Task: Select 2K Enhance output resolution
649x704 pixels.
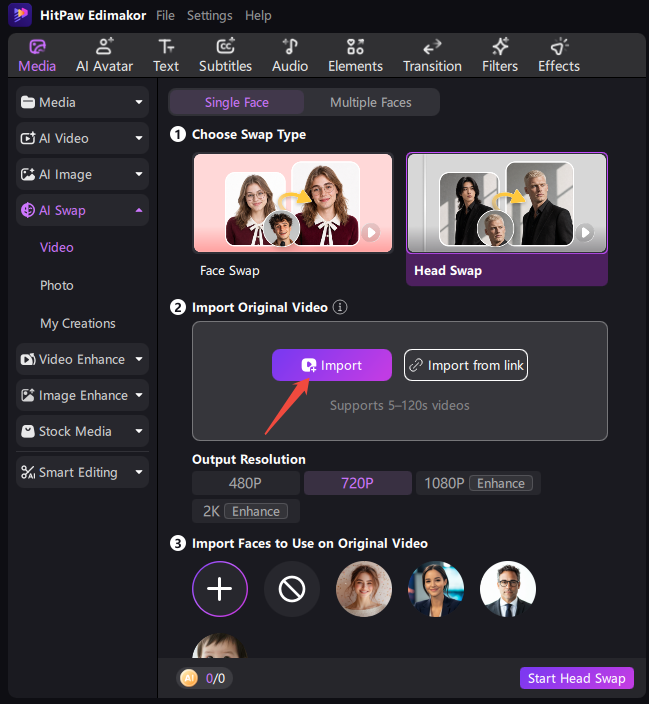Action: [x=246, y=511]
